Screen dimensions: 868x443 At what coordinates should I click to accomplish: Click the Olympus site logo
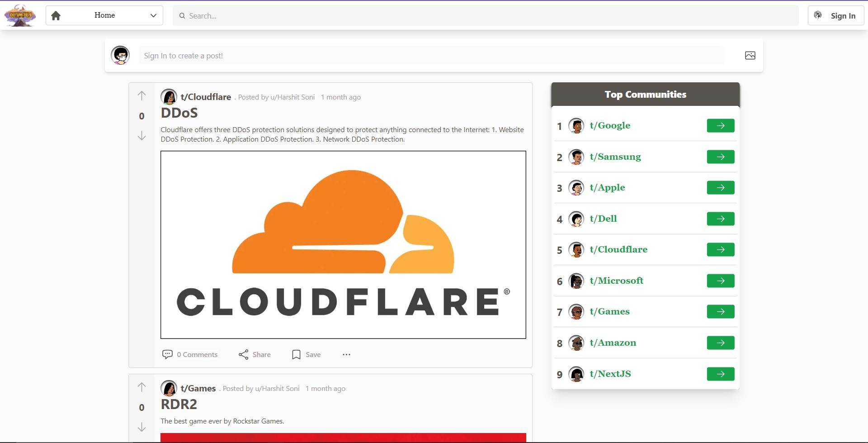pos(20,15)
